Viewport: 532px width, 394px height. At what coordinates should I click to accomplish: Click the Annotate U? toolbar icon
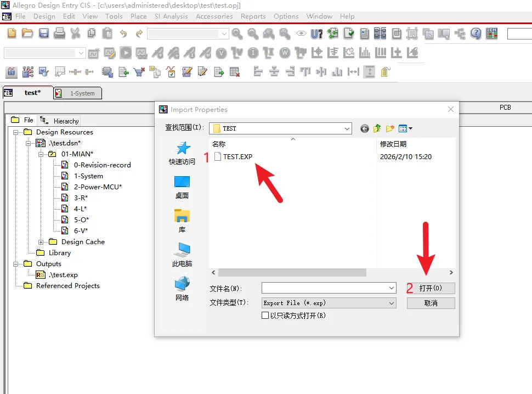tap(316, 33)
